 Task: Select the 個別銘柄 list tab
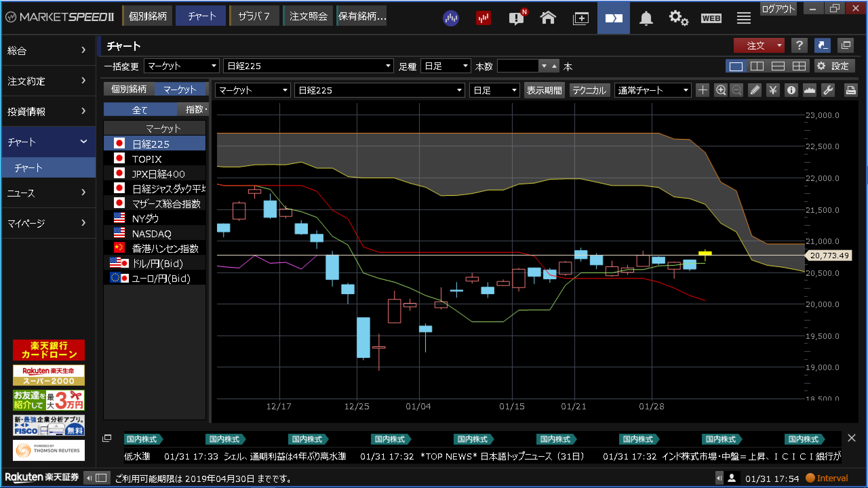coord(129,89)
